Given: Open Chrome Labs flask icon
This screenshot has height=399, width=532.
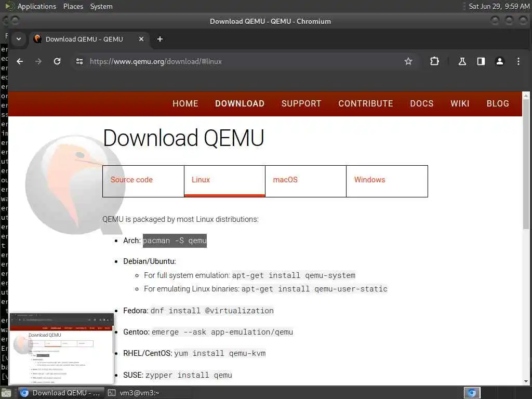Looking at the screenshot, I should [x=462, y=61].
